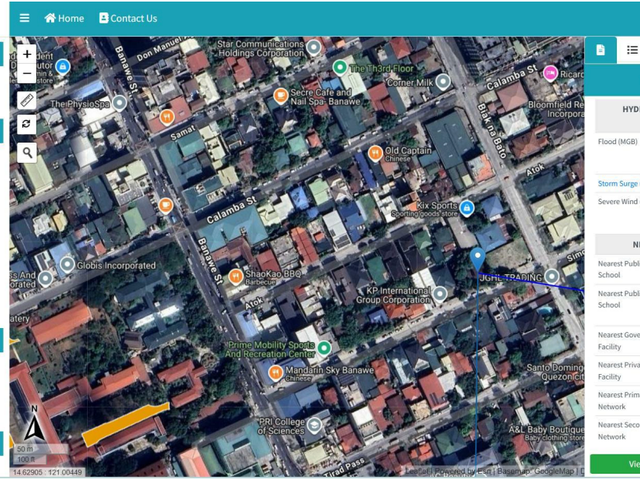Screen dimensions: 640x480
Task: Zoom out of the map
Action: pos(27,74)
